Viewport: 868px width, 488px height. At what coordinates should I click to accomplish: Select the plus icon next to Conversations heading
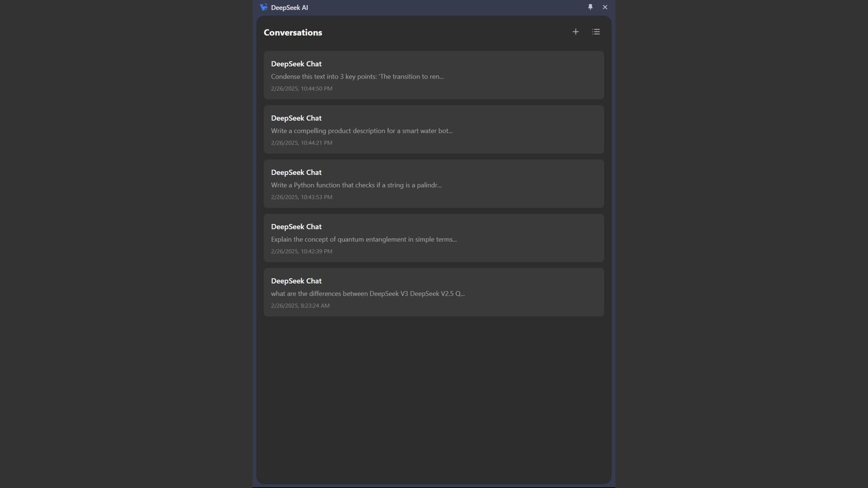(x=576, y=32)
